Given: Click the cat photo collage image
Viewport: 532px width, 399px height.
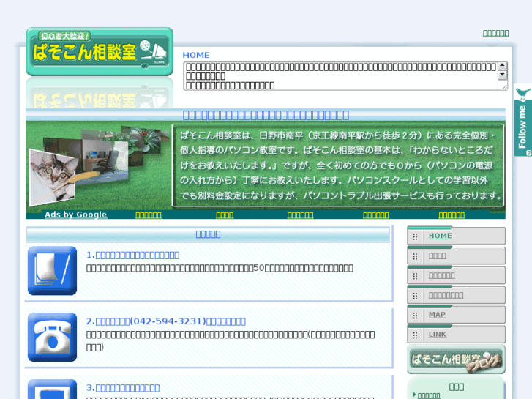Looking at the screenshot, I should 98,166.
